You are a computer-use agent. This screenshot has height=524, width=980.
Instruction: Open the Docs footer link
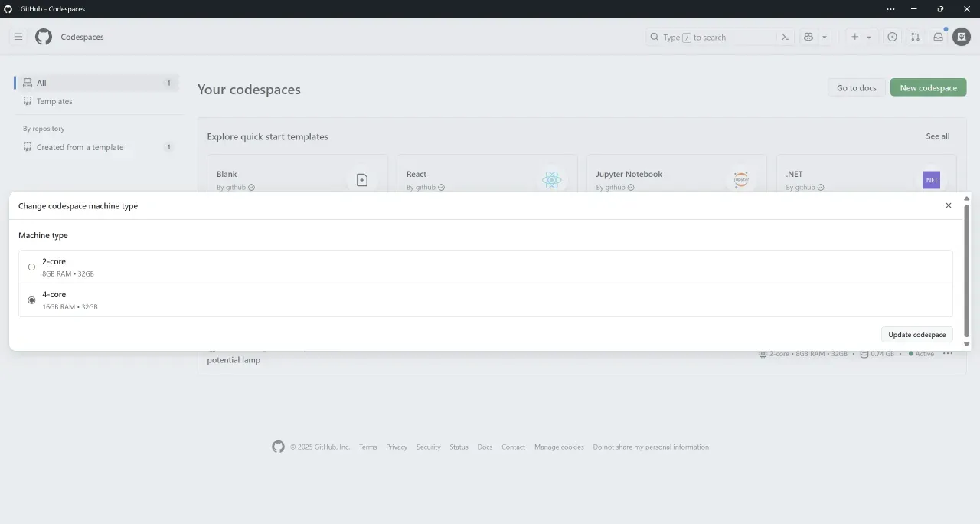(485, 447)
